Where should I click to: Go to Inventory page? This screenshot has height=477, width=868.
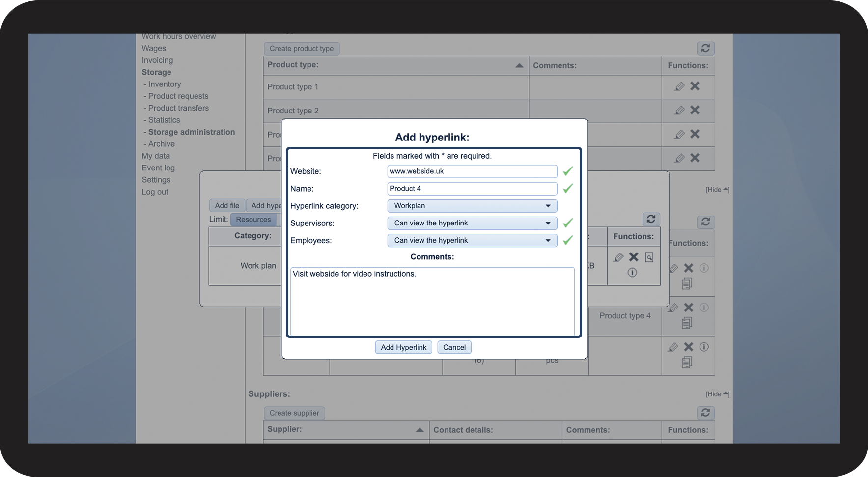(165, 84)
